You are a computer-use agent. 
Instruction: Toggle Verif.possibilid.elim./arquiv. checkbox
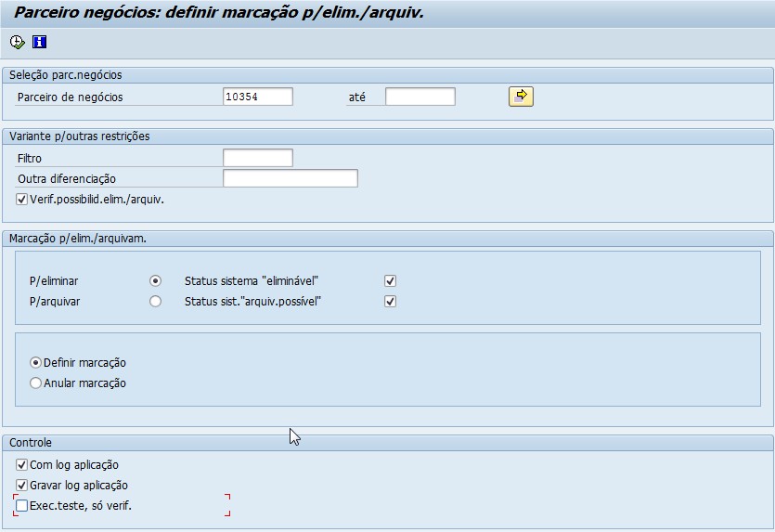pyautogui.click(x=21, y=200)
